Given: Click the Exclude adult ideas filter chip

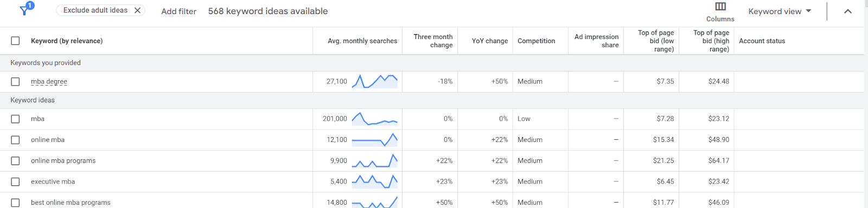Looking at the screenshot, I should (x=95, y=10).
